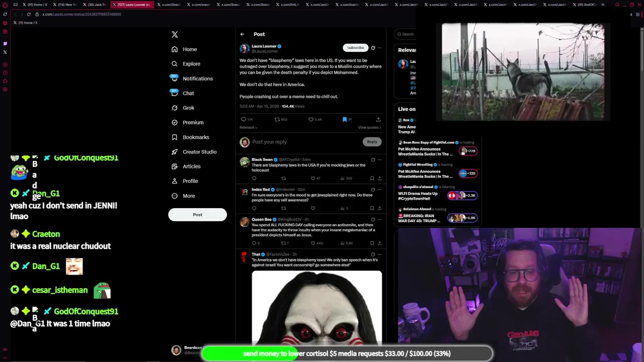
Task: Open three-dot menu on Laura Loomer's post
Action: 379,48
